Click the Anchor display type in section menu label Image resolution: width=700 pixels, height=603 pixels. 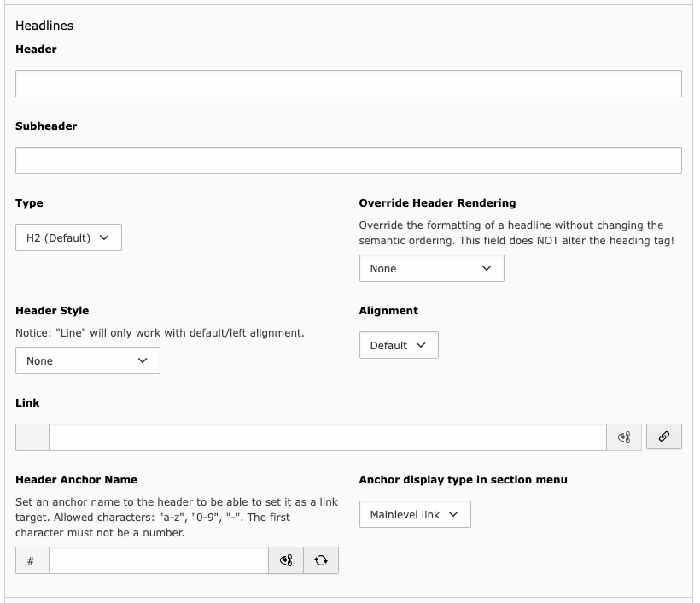pyautogui.click(x=463, y=480)
